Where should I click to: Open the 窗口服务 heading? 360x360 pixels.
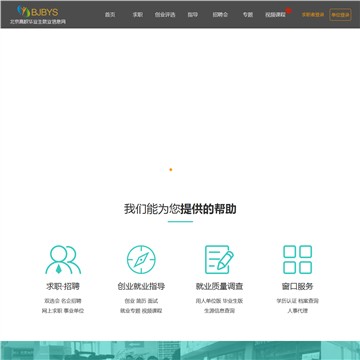[297, 286]
